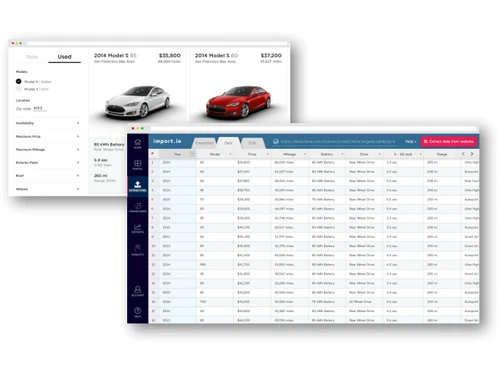Click the white Model S car image
500x375 pixels.
[x=138, y=102]
